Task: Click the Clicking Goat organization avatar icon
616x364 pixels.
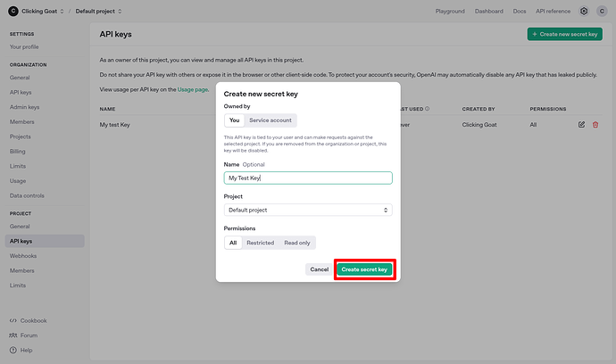Action: [x=13, y=11]
